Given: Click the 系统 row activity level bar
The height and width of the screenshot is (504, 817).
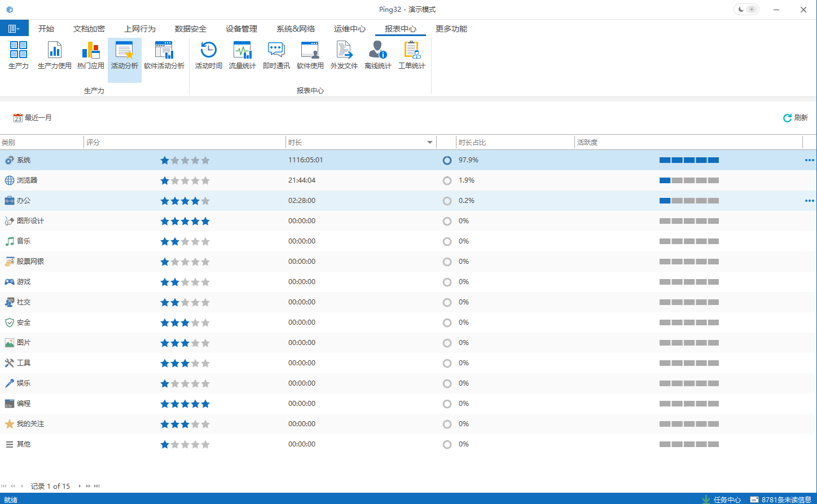Looking at the screenshot, I should [689, 160].
